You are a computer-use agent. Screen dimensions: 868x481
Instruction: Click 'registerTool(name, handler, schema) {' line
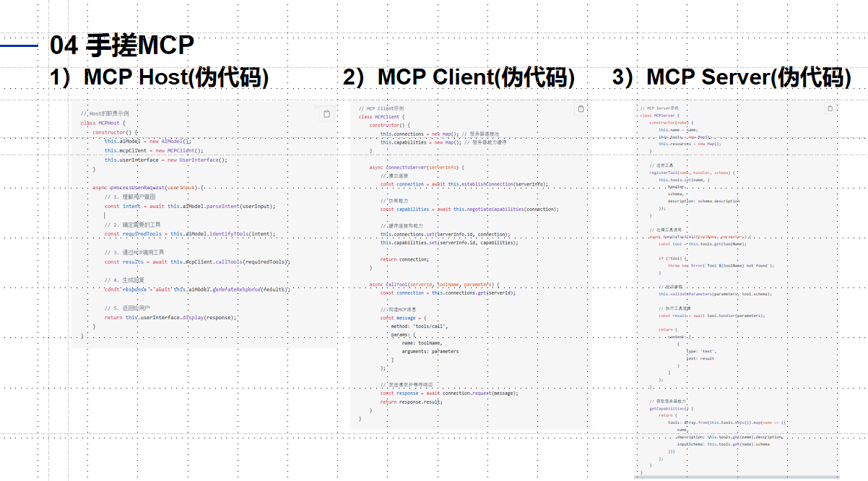pyautogui.click(x=692, y=173)
